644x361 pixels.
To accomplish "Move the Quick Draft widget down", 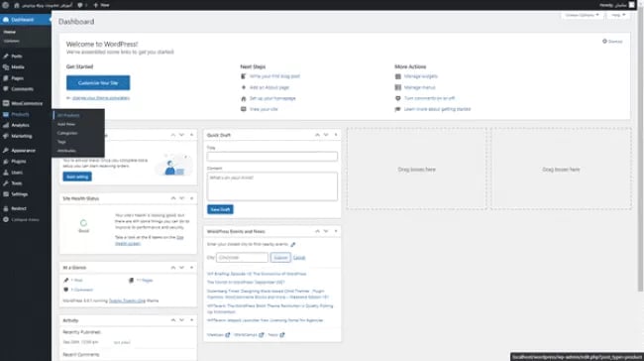I will pos(326,135).
